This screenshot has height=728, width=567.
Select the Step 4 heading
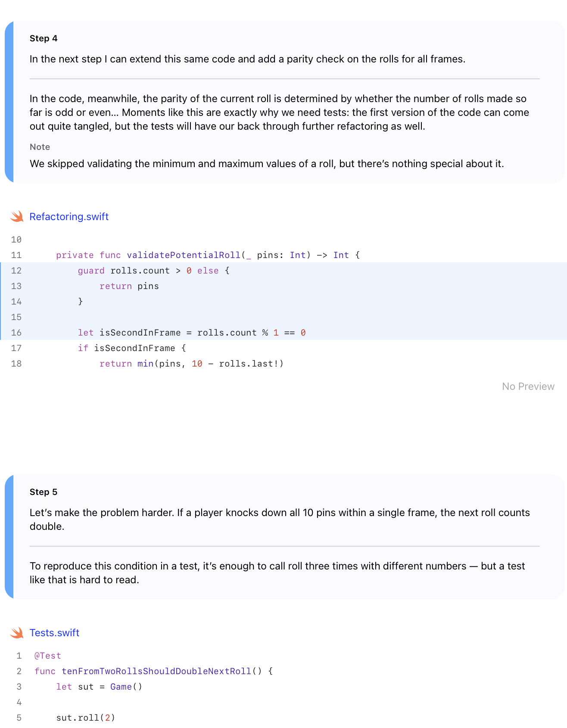click(x=44, y=38)
